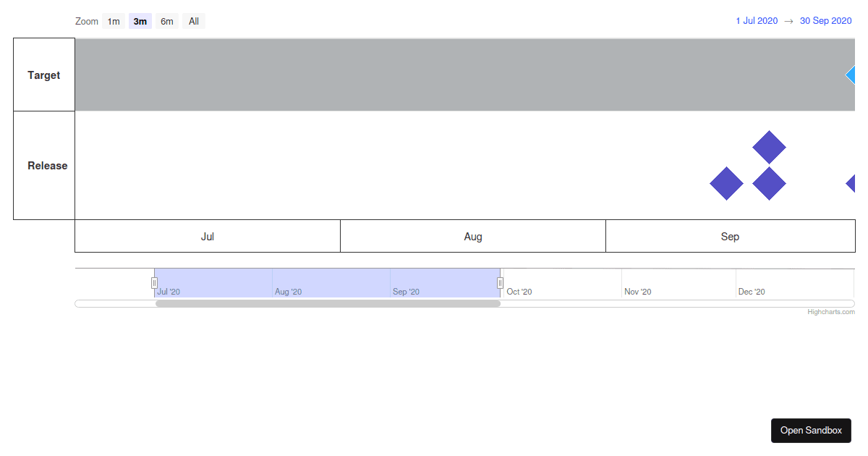Click the upper purple Release milestone diamond
The height and width of the screenshot is (456, 868).
[x=769, y=148]
